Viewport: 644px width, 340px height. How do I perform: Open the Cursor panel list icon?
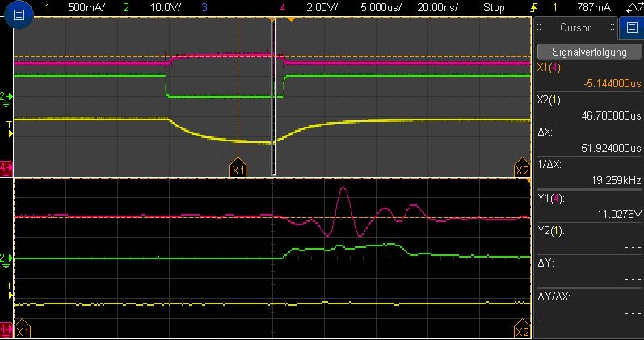pos(631,27)
